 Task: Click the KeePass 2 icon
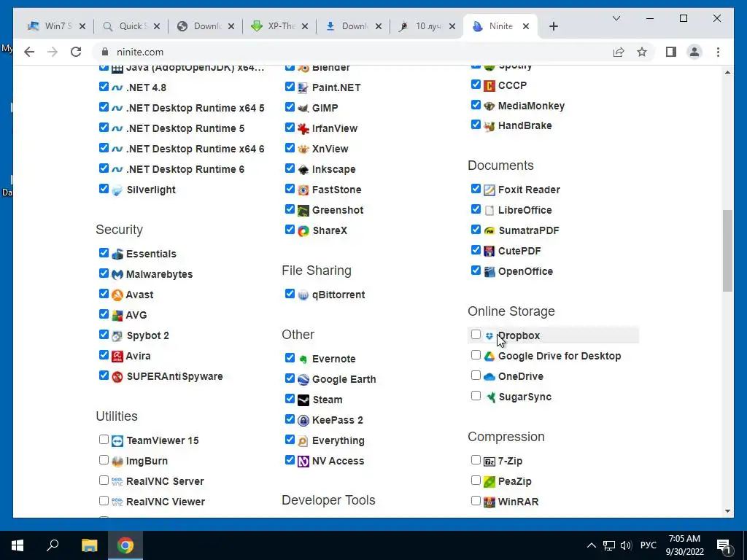303,421
